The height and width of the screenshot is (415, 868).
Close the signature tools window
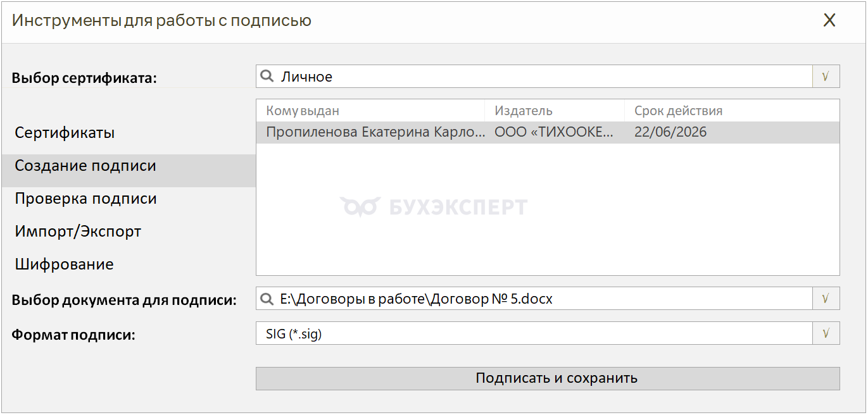pos(829,20)
